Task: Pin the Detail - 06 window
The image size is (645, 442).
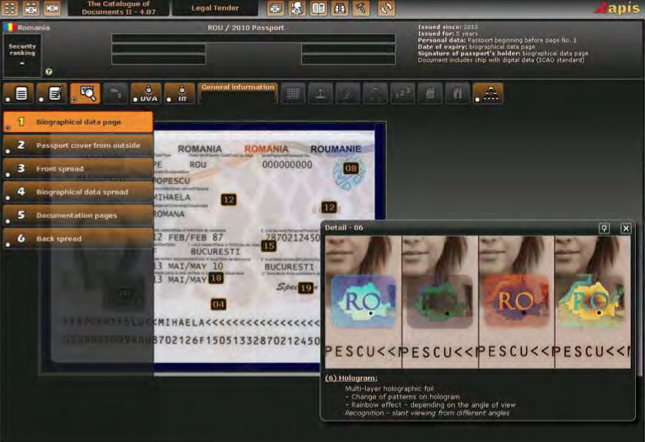Action: (x=604, y=228)
